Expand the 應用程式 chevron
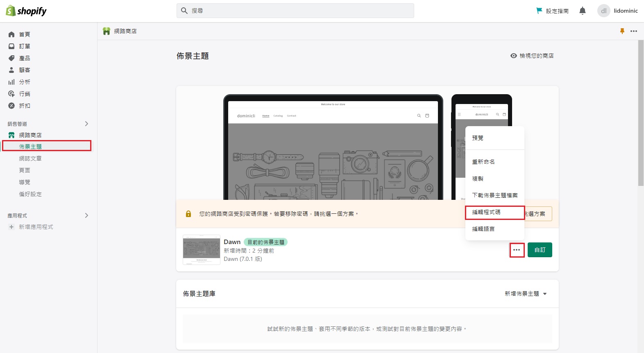The height and width of the screenshot is (353, 644). tap(86, 215)
